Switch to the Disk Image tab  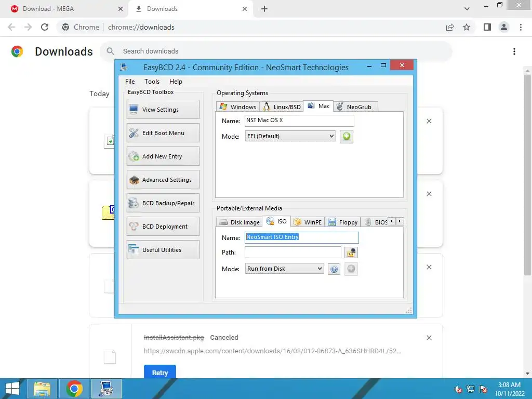click(x=239, y=222)
